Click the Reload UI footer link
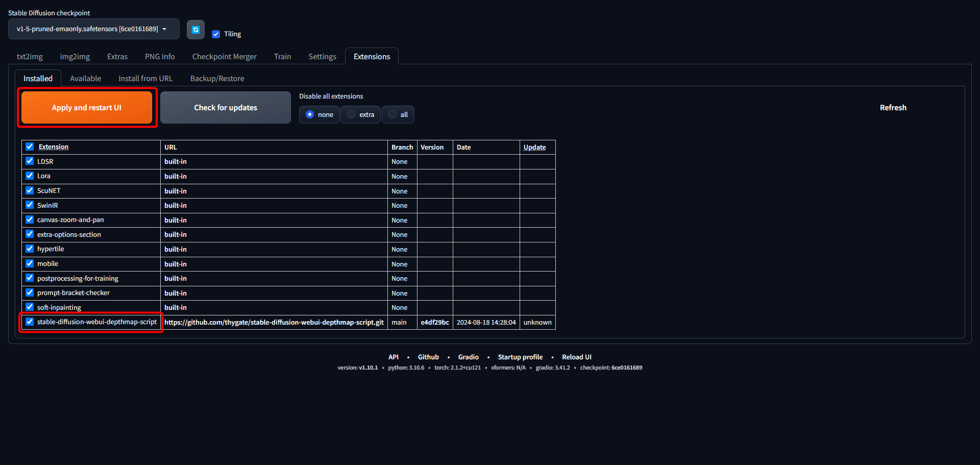 576,357
